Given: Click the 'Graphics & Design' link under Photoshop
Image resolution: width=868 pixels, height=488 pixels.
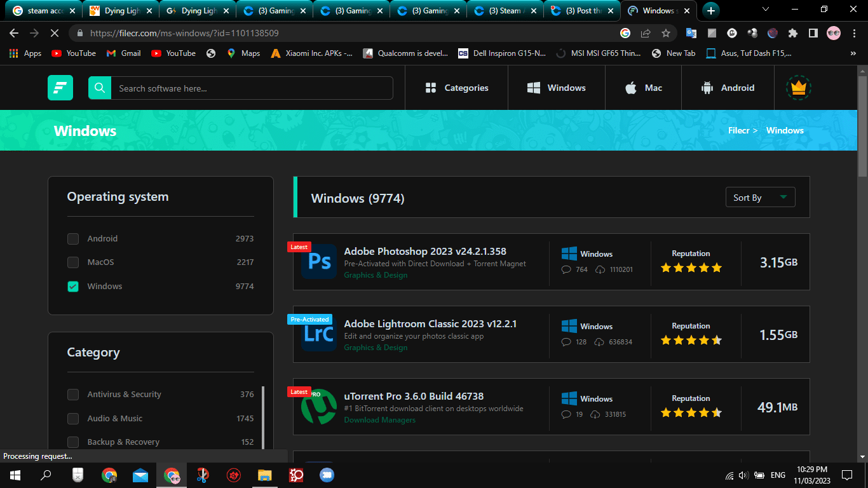Looking at the screenshot, I should (x=376, y=275).
